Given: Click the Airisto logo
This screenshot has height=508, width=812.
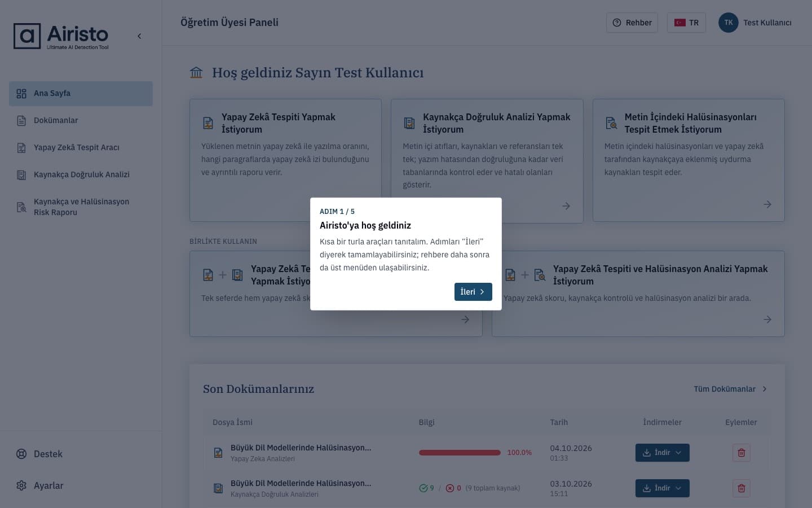Looking at the screenshot, I should pyautogui.click(x=61, y=36).
